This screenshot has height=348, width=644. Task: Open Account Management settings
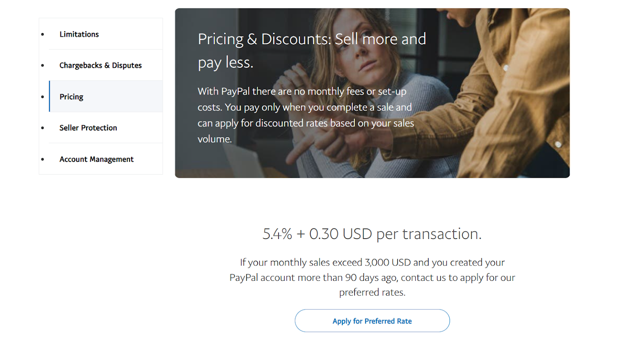pyautogui.click(x=96, y=159)
